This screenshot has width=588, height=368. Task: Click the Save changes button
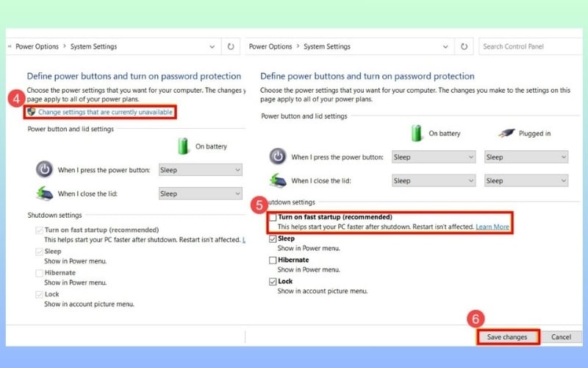click(507, 337)
